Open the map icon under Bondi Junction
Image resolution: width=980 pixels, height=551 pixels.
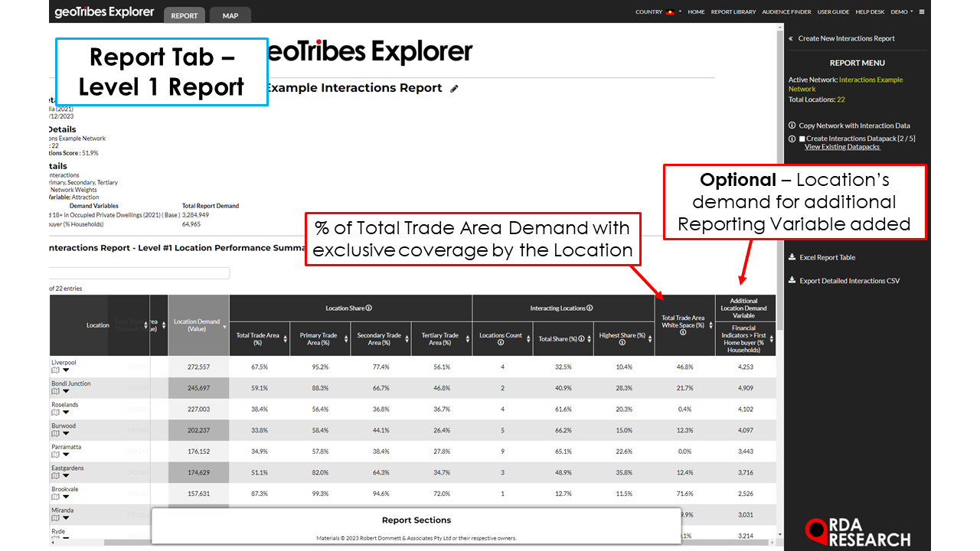click(x=55, y=391)
